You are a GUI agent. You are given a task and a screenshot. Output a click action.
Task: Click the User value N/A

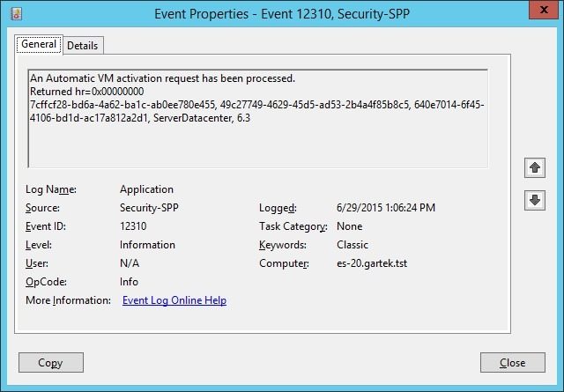[130, 263]
